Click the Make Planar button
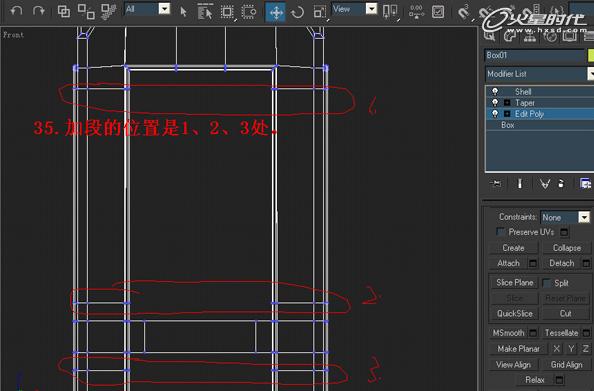594x391 pixels. (518, 349)
